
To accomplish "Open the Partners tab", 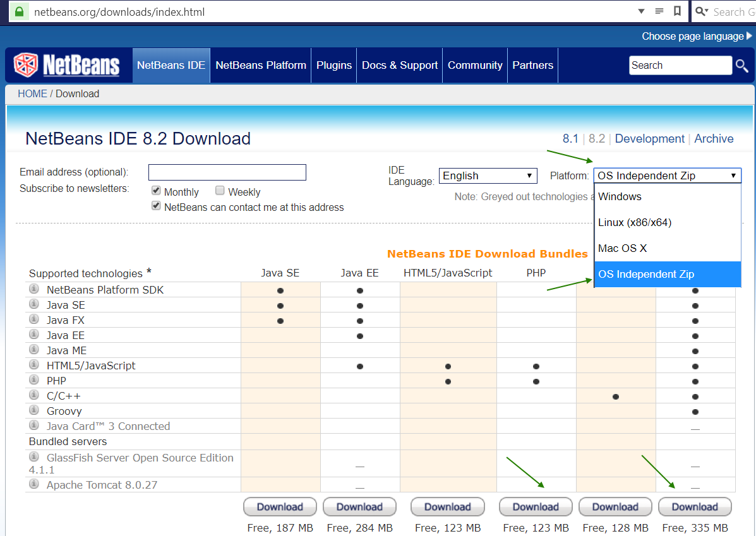I will 533,65.
